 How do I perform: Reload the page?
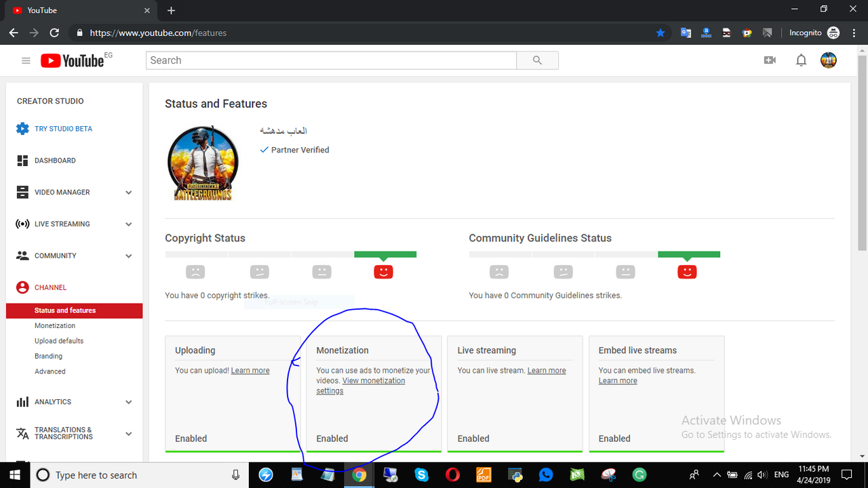[54, 33]
